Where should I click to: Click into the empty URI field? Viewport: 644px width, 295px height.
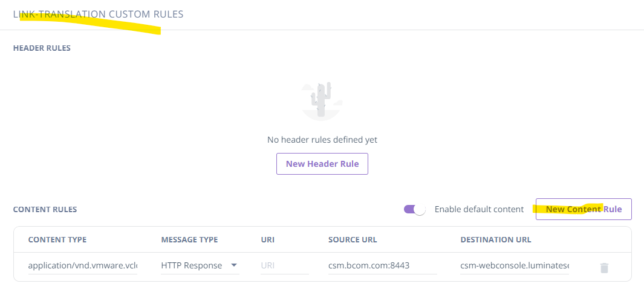(x=284, y=265)
